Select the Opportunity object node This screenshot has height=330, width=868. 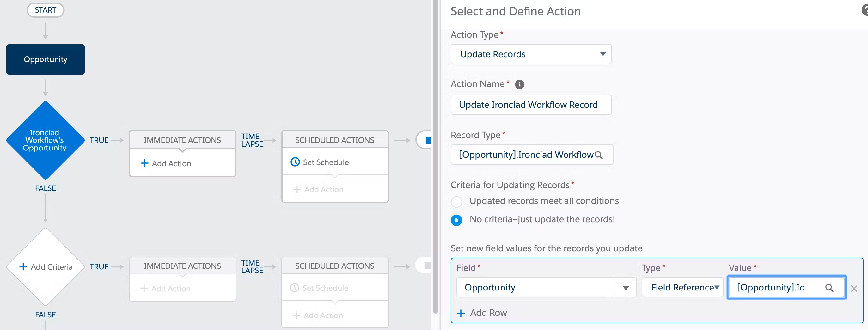click(x=46, y=59)
